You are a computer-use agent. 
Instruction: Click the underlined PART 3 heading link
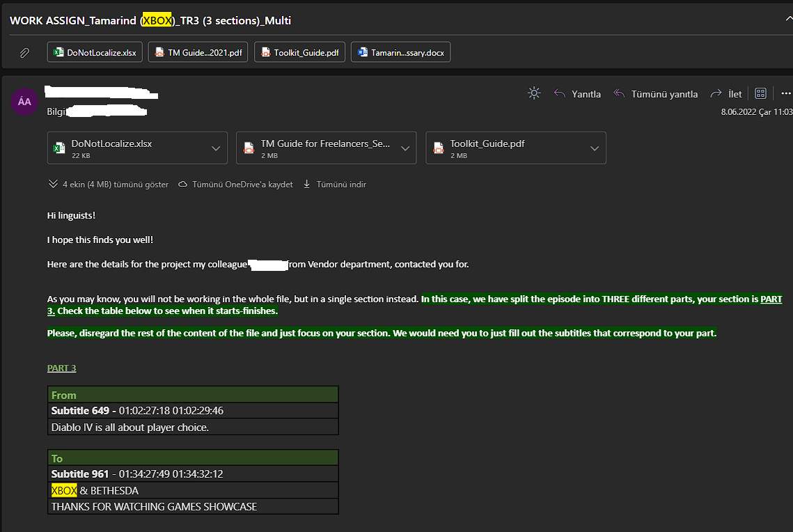coord(62,368)
